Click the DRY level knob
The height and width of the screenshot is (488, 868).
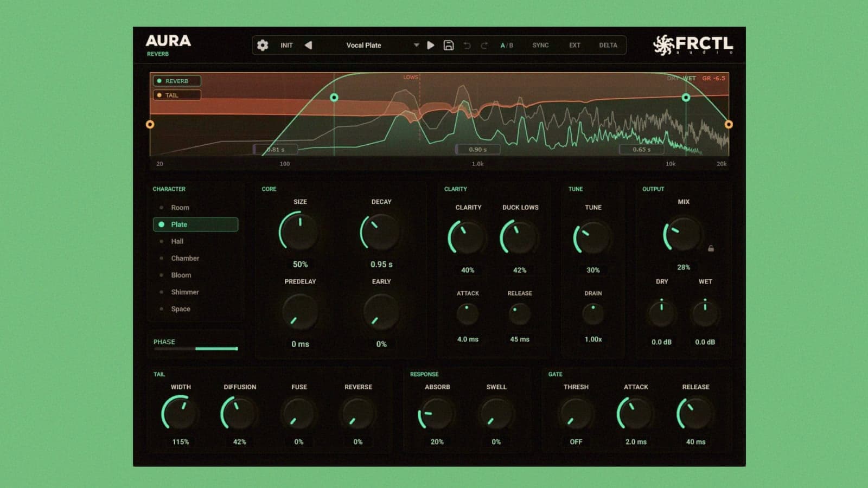[x=661, y=313]
